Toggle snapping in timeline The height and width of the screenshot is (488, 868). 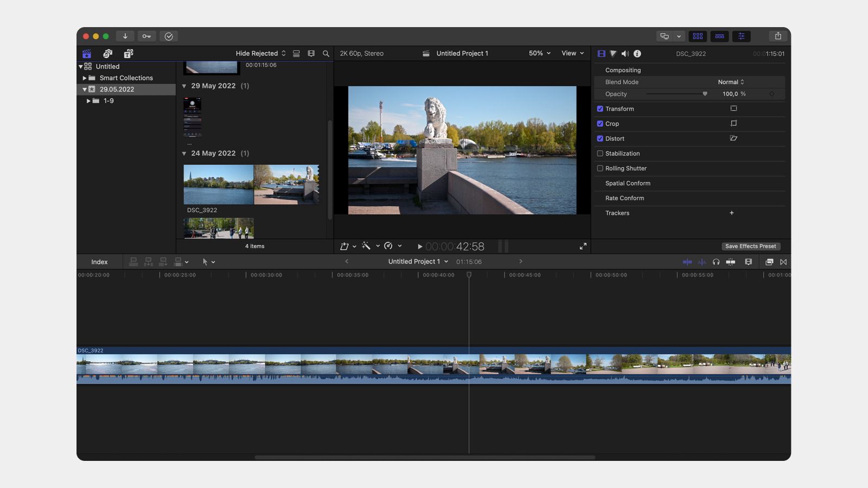click(731, 262)
